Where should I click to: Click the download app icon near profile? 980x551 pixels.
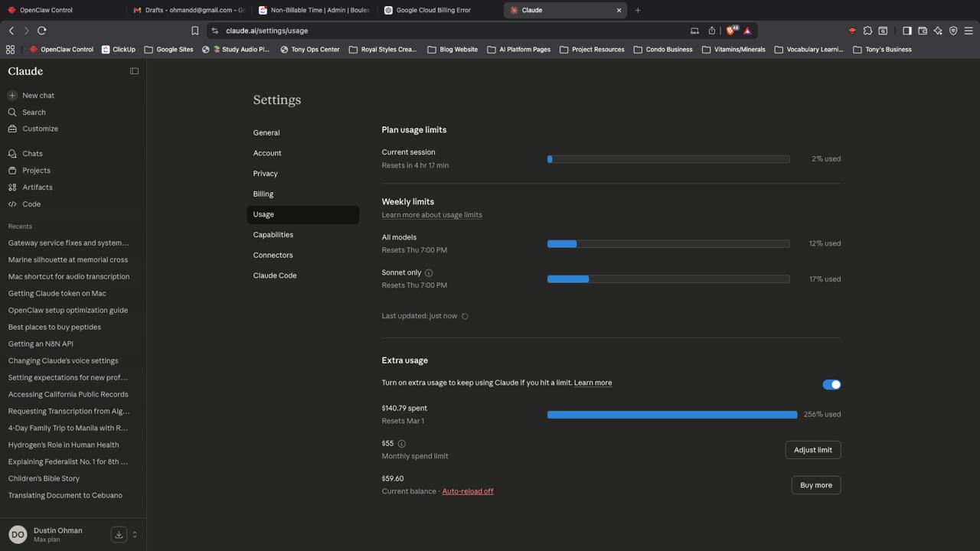click(119, 535)
